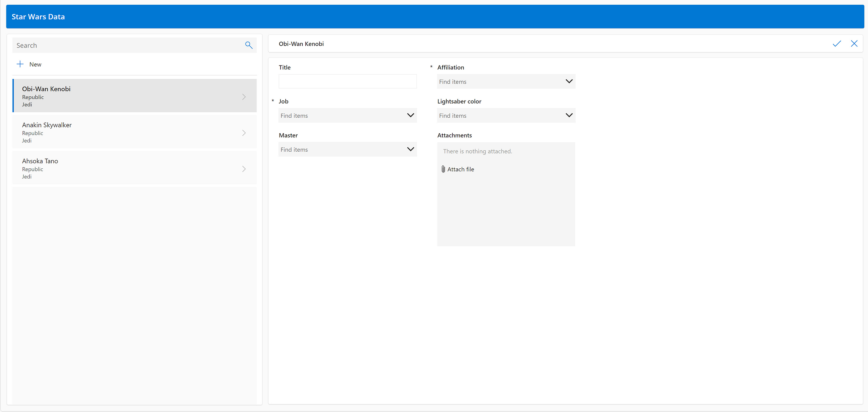The image size is (868, 412).
Task: Open Anakin Skywalker record via its chevron
Action: click(x=244, y=133)
